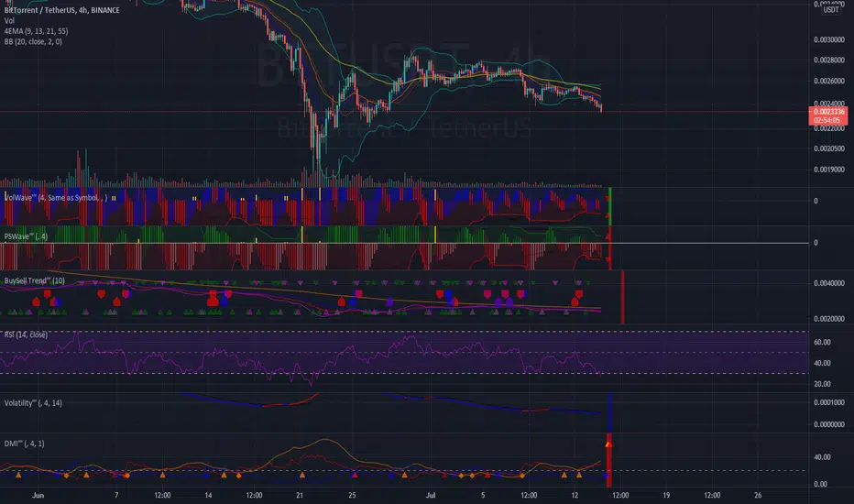Select the RSI (14, close) legend

[x=26, y=334]
